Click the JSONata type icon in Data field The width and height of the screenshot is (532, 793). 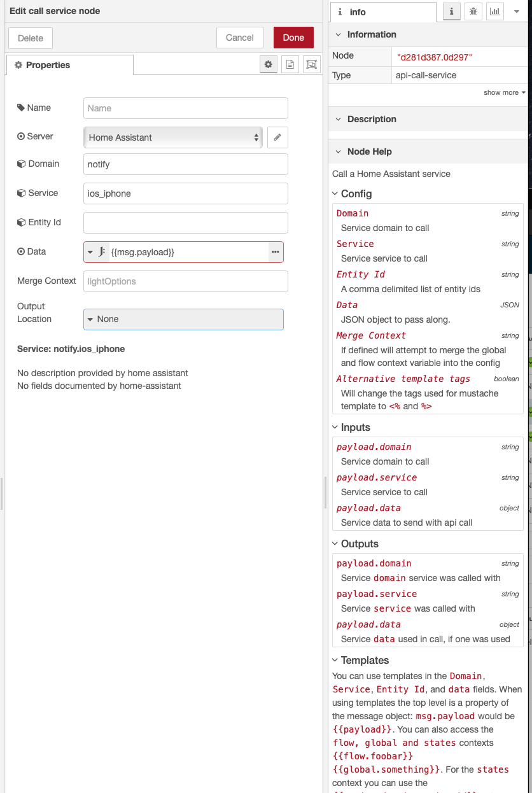click(101, 251)
